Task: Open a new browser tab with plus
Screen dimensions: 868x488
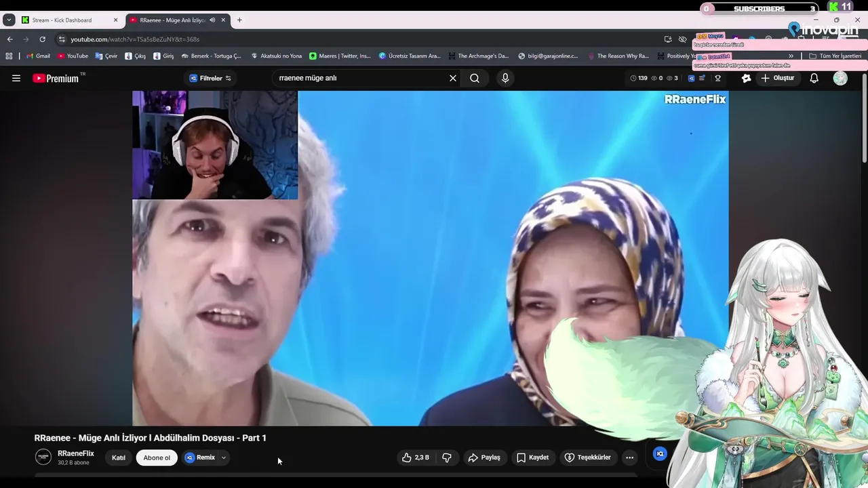Action: tap(239, 20)
